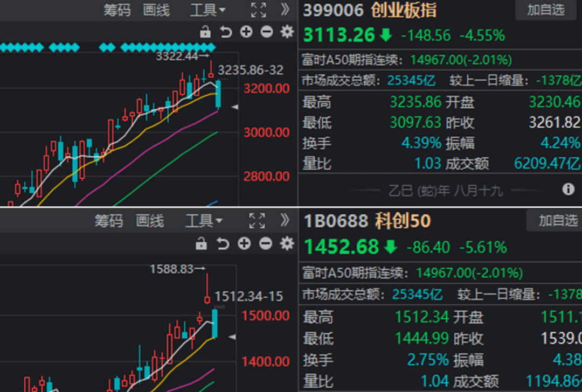Zoom out the 创业板指 chart with minus icon
This screenshot has width=582, height=392.
click(x=266, y=32)
